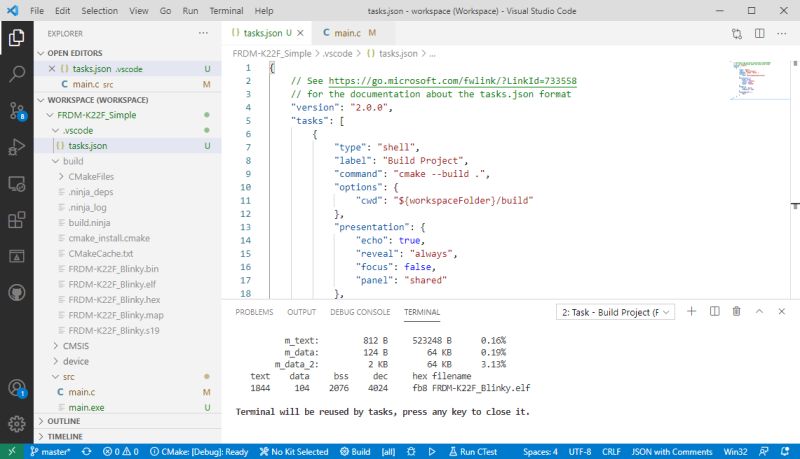The width and height of the screenshot is (800, 459).
Task: Open editor more actions ellipsis menu
Action: tap(782, 34)
